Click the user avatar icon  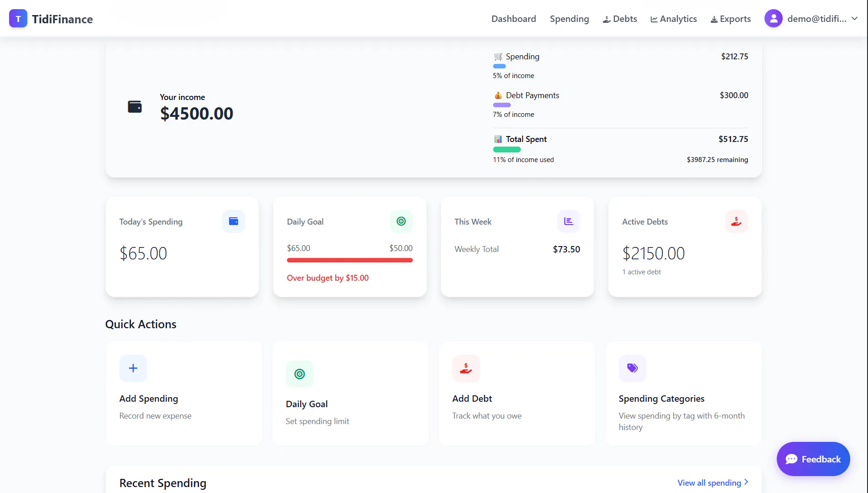coord(773,19)
